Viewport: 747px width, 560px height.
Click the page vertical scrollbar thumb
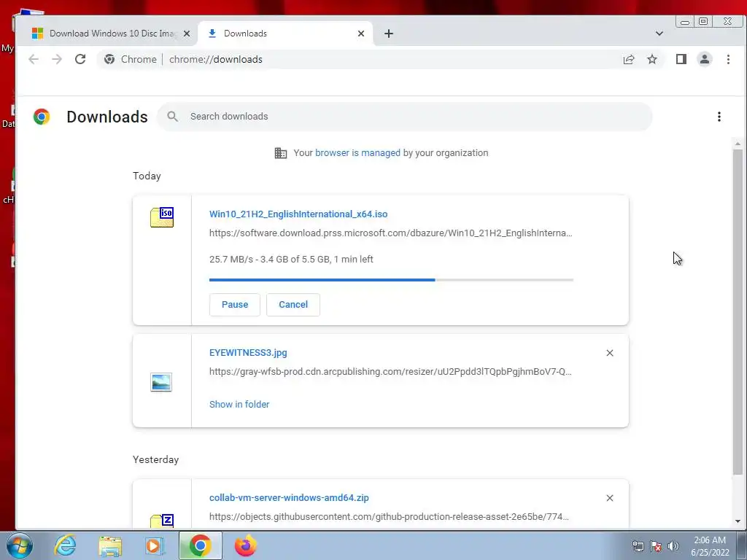pyautogui.click(x=738, y=312)
